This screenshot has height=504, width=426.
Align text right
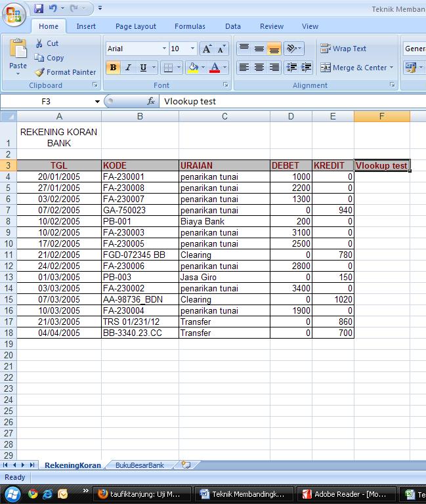click(x=274, y=68)
